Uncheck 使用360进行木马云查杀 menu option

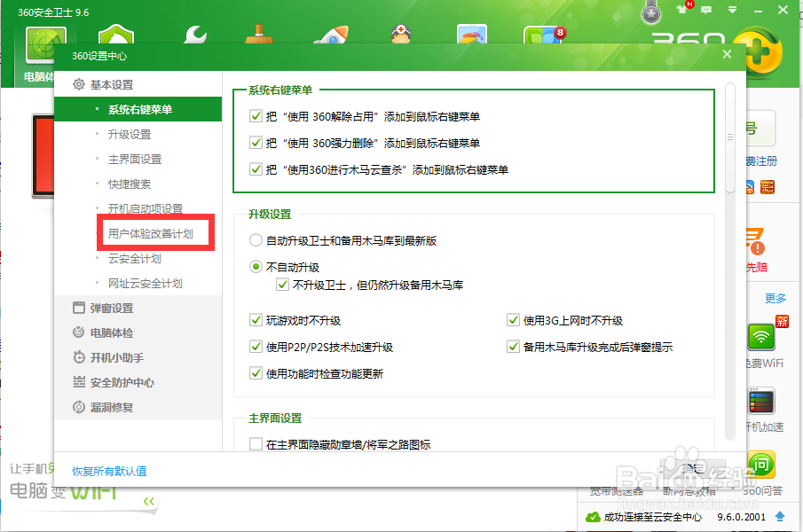point(256,169)
